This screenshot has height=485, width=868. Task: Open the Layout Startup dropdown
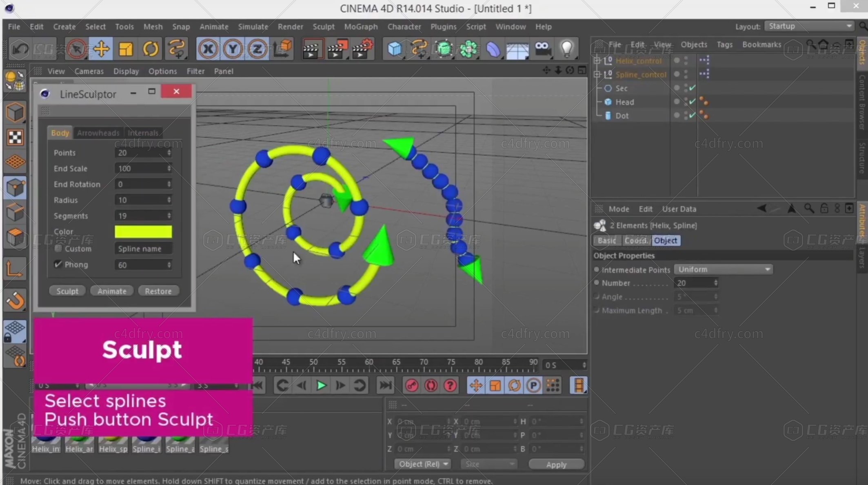coord(810,26)
